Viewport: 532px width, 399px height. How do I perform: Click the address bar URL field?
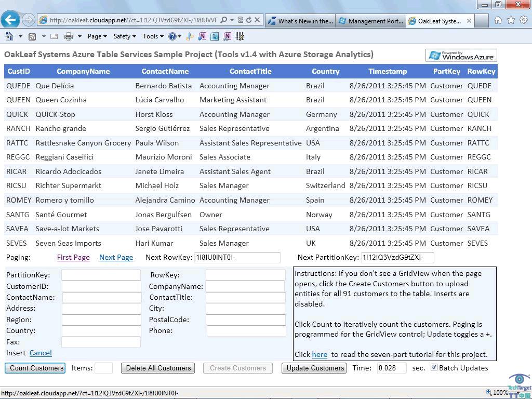click(x=134, y=20)
